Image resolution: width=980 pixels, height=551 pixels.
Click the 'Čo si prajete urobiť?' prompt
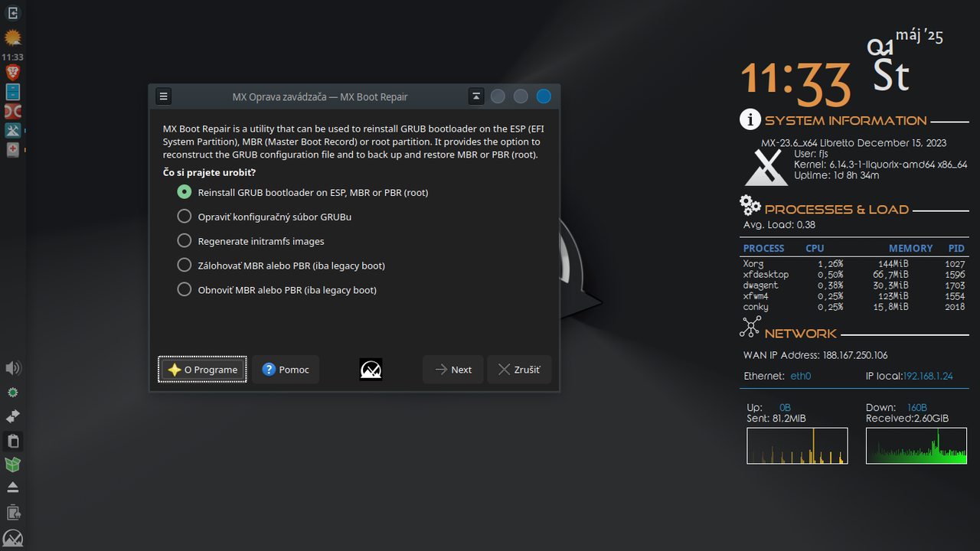point(209,172)
